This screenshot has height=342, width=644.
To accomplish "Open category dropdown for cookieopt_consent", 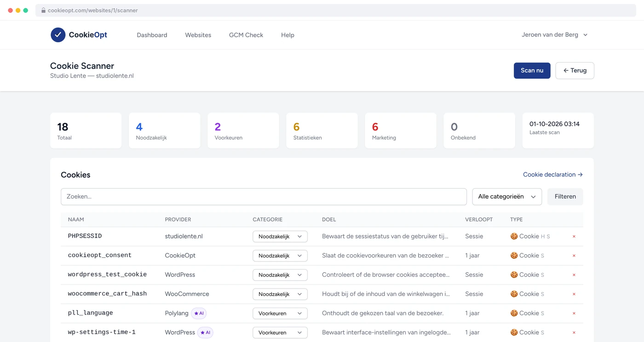I will click(x=280, y=256).
